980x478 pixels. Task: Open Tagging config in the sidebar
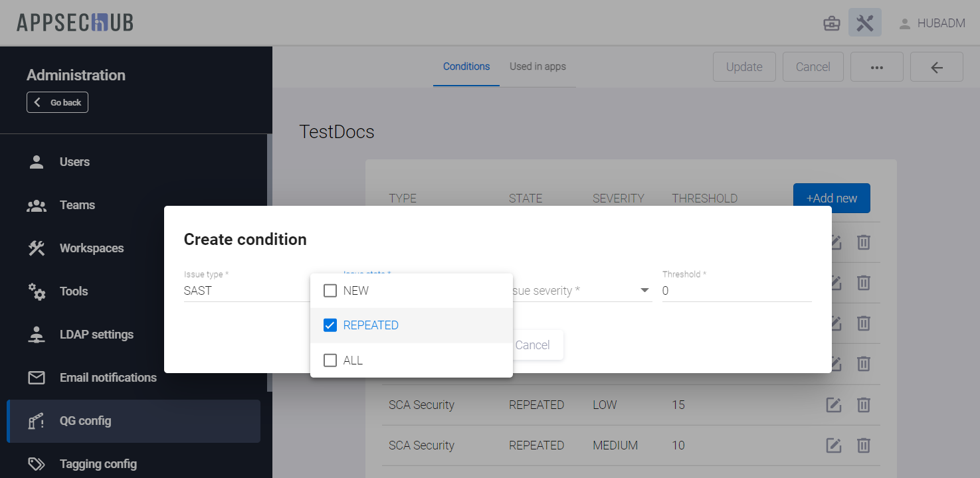(98, 464)
